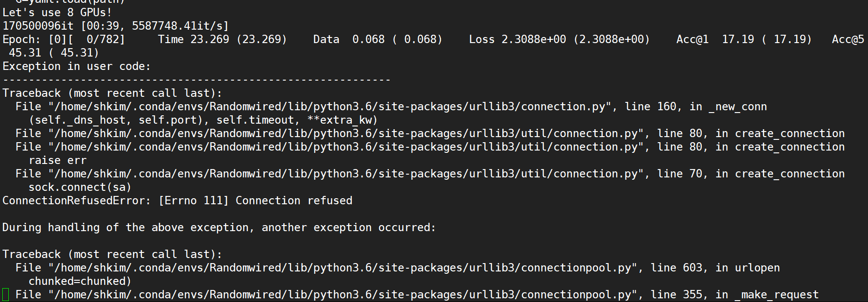The height and width of the screenshot is (302, 868).
Task: Click the '_make_request' function name
Action: click(776, 295)
